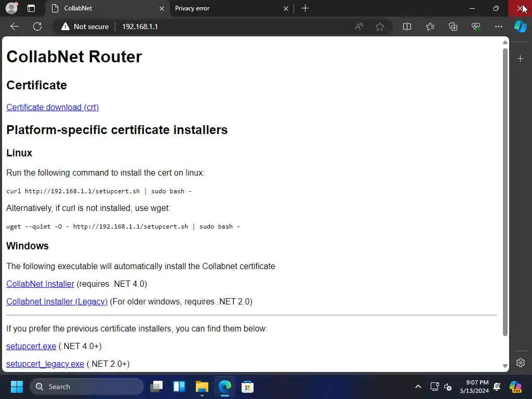The height and width of the screenshot is (399, 532).
Task: Add this page to favorites
Action: pyautogui.click(x=380, y=26)
